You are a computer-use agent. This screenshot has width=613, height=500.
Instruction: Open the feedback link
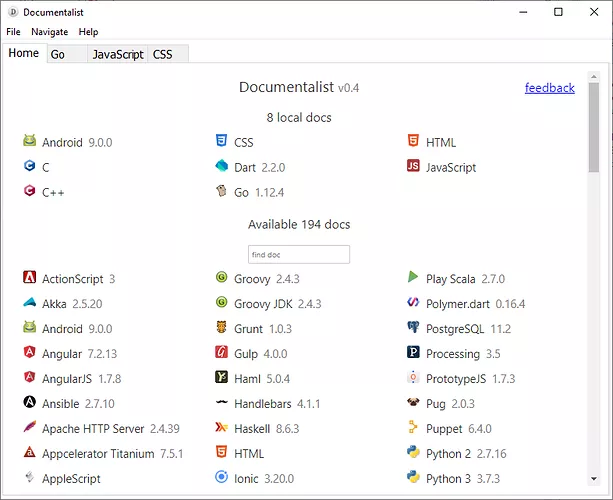[x=549, y=88]
